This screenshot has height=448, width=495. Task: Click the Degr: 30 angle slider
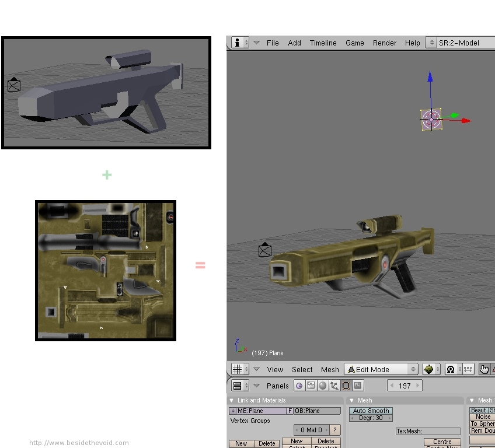371,418
